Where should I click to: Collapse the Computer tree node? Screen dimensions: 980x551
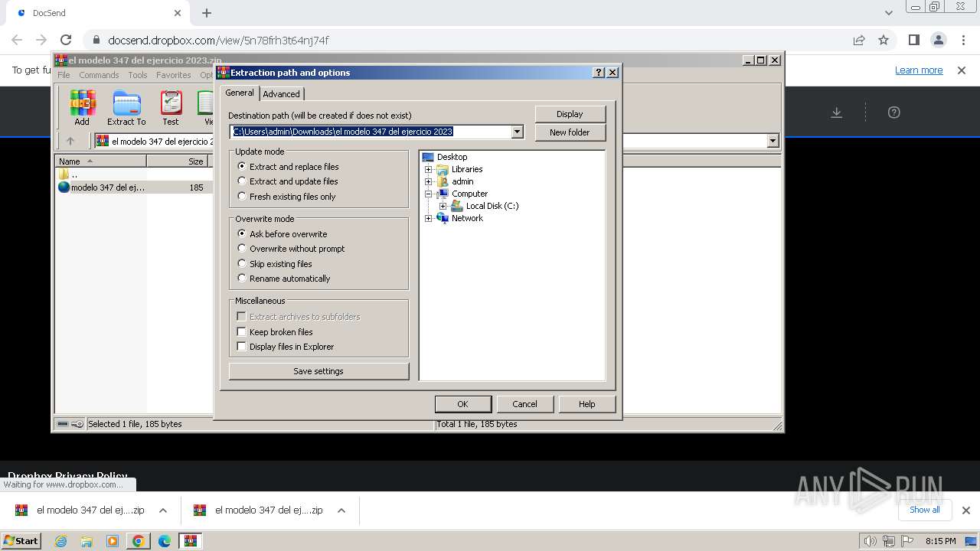(x=429, y=194)
